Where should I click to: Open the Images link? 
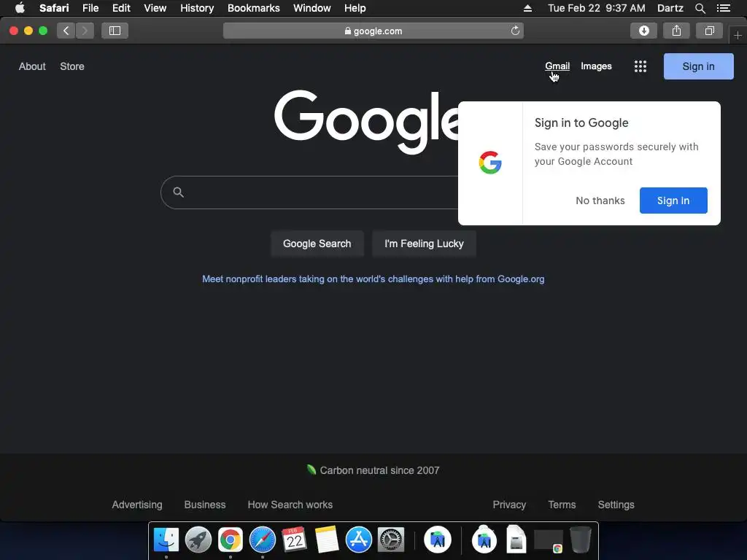(x=596, y=66)
